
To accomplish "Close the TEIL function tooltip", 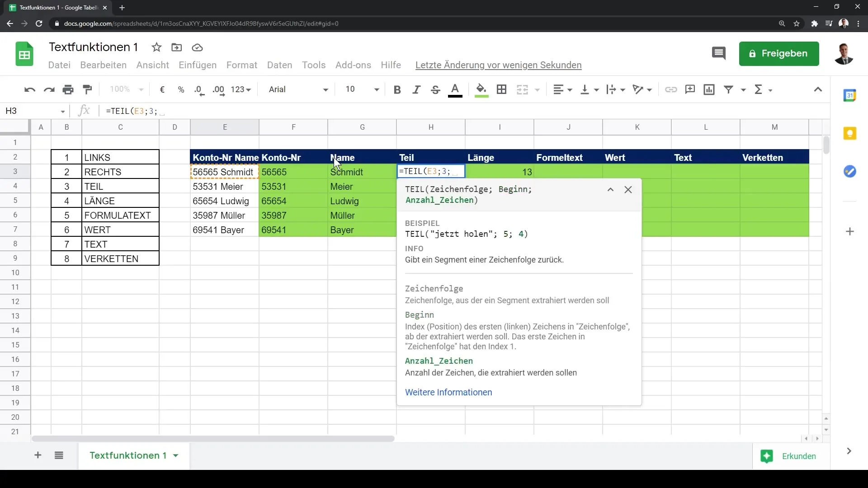I will (x=628, y=189).
